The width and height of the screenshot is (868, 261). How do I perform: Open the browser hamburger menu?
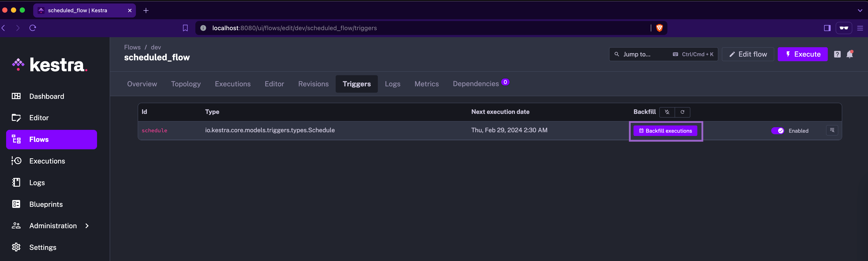click(x=860, y=28)
